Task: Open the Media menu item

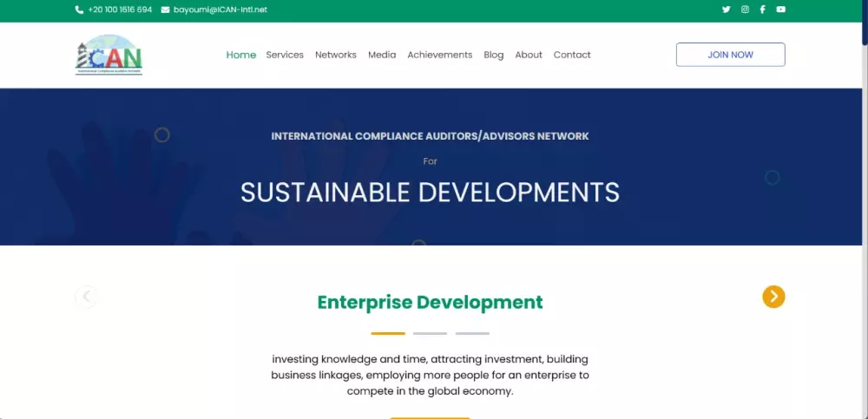Action: click(x=382, y=55)
